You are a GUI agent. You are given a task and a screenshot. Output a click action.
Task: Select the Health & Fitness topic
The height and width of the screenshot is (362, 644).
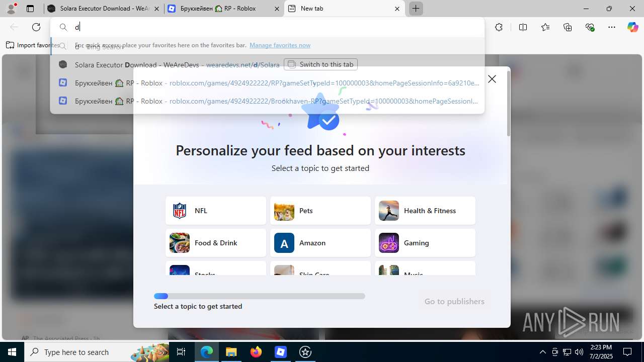pos(425,211)
